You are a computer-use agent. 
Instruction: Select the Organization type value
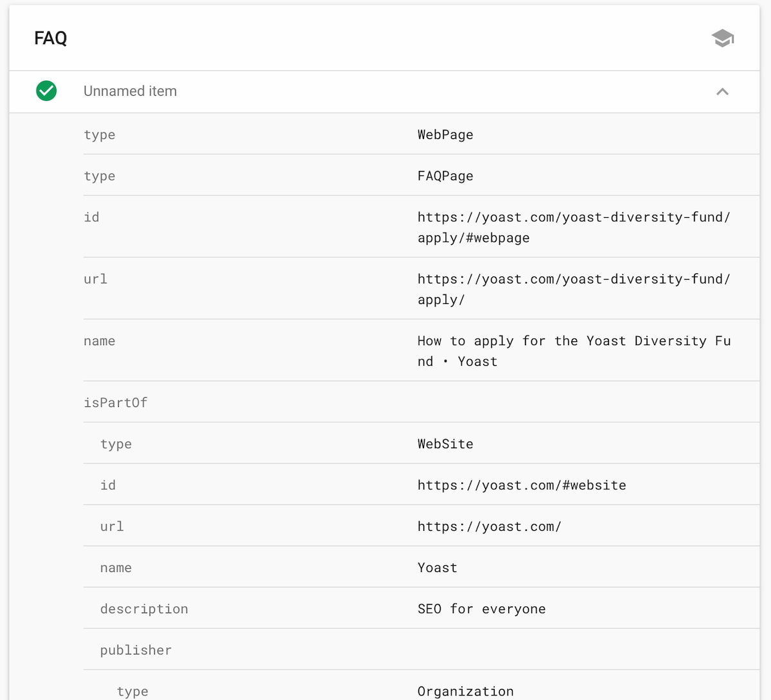click(x=465, y=691)
